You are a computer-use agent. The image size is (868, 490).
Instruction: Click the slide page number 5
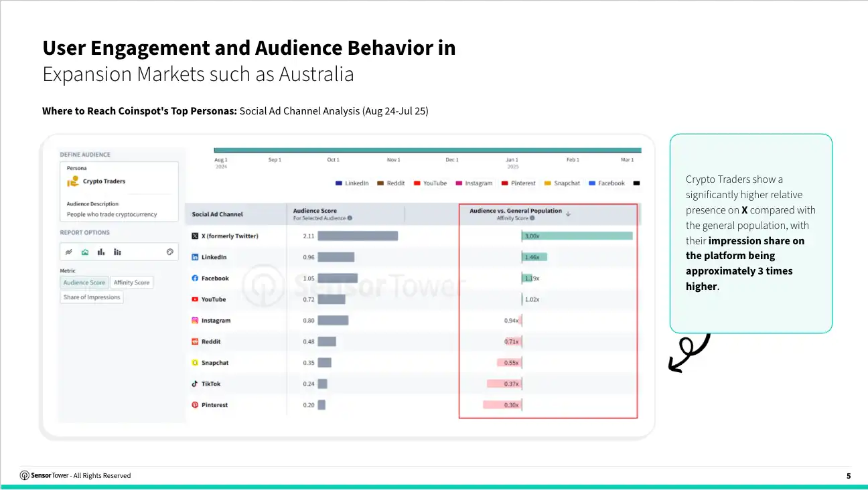pyautogui.click(x=849, y=476)
